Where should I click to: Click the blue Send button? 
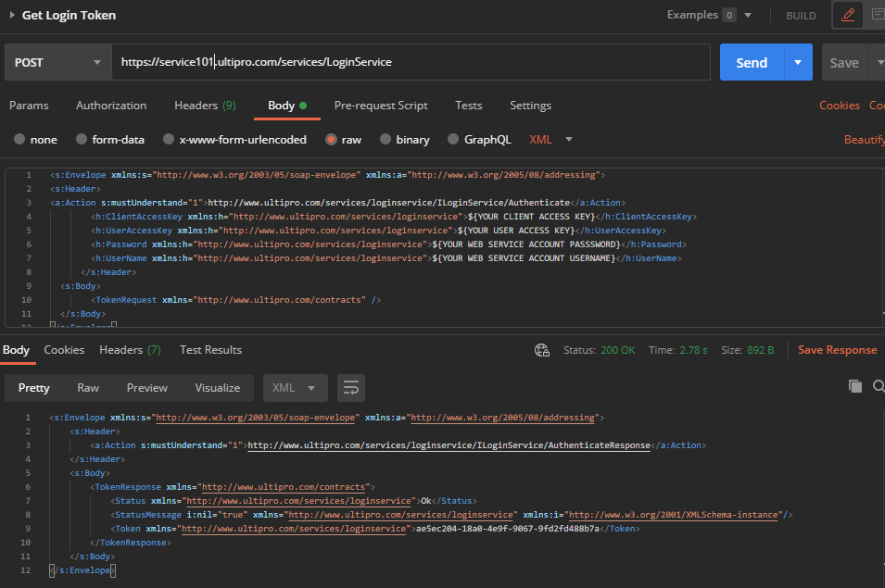coord(752,62)
